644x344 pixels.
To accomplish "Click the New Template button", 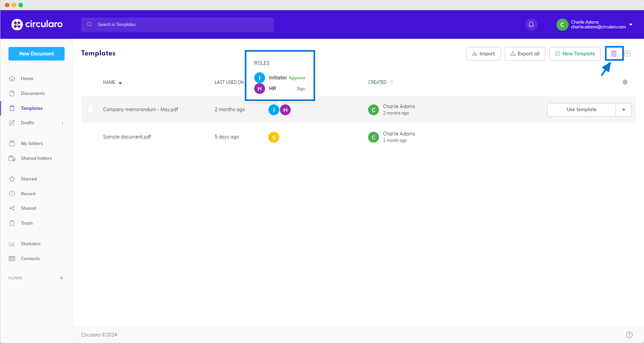I will (x=574, y=53).
